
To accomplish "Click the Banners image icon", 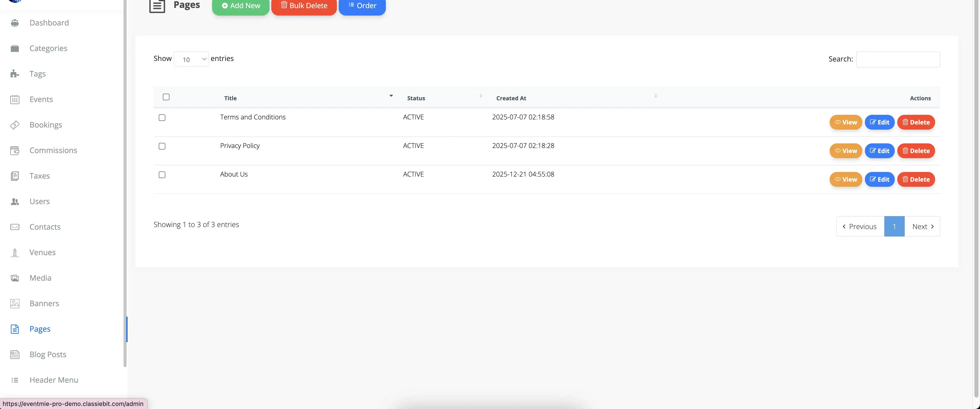I will (x=15, y=303).
